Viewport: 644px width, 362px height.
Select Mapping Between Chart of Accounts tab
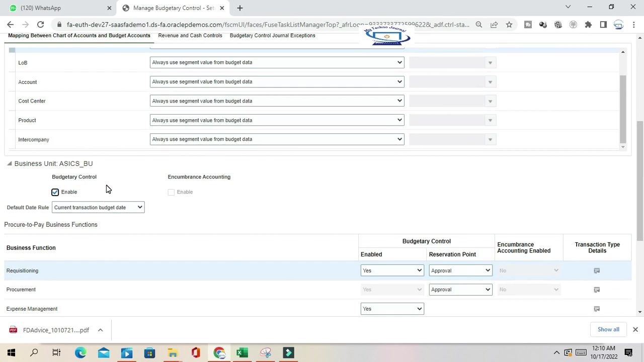79,35
